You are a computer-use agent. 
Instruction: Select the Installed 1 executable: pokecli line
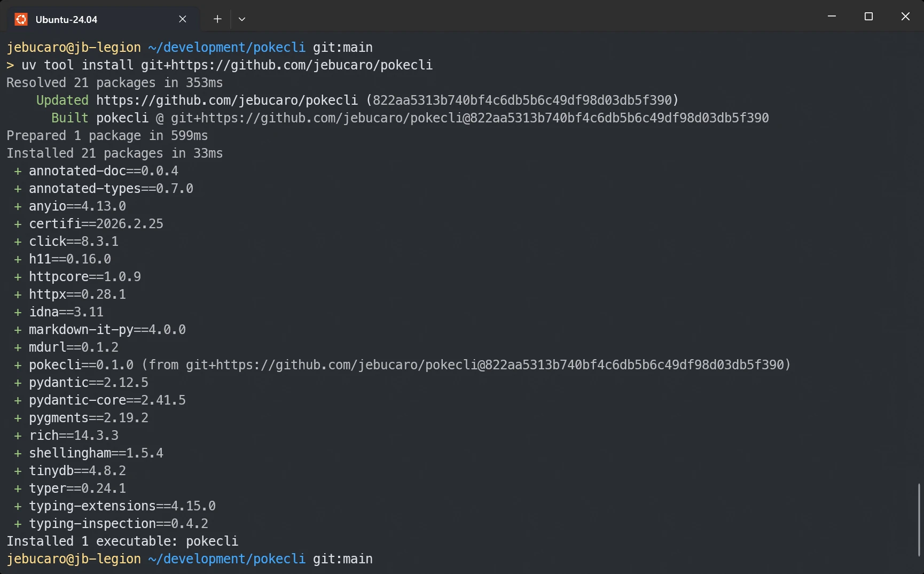coord(122,541)
